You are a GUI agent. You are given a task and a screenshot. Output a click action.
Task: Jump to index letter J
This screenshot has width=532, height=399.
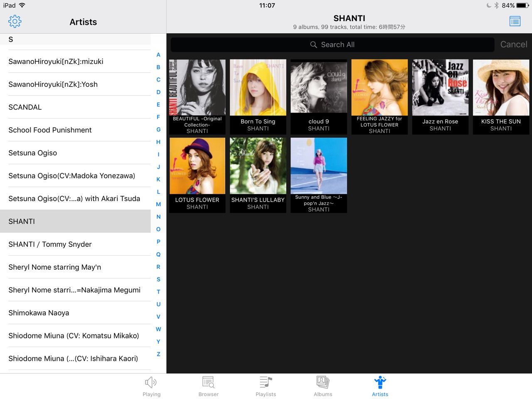158,167
